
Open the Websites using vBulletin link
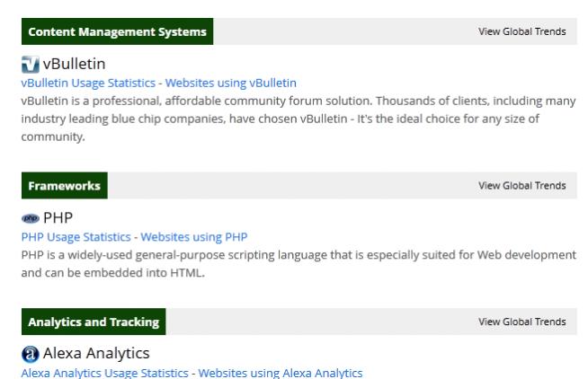230,83
